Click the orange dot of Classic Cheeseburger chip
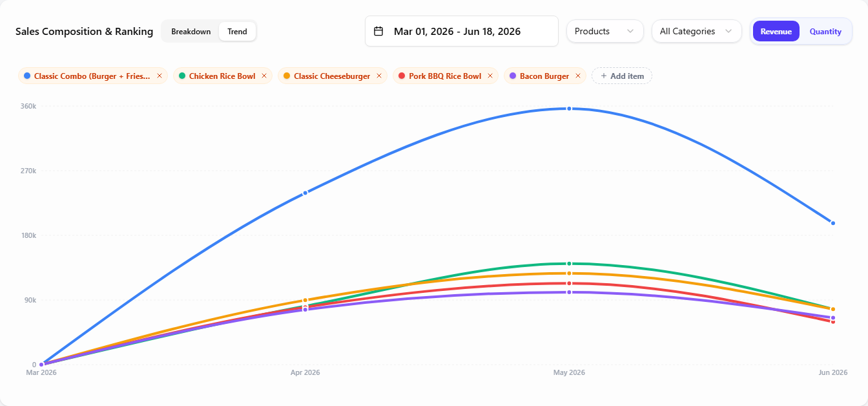The image size is (868, 406). pos(287,76)
